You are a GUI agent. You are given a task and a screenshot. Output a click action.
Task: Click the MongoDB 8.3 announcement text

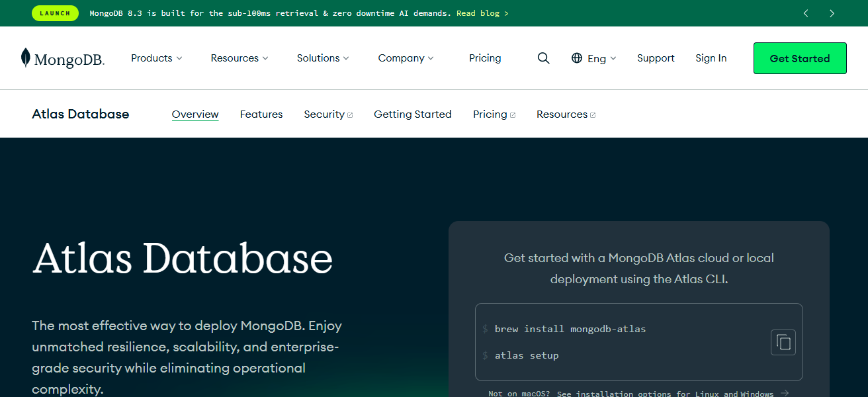point(271,13)
